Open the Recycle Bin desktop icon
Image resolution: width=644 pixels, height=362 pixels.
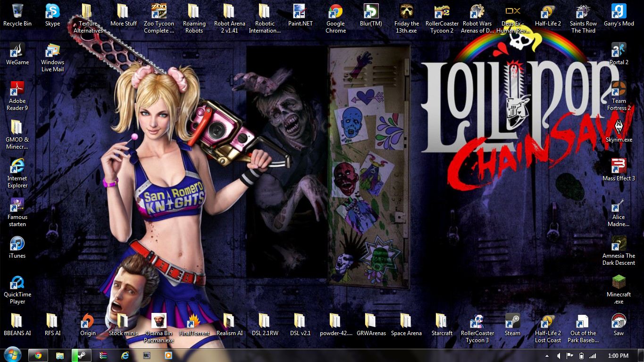(17, 15)
